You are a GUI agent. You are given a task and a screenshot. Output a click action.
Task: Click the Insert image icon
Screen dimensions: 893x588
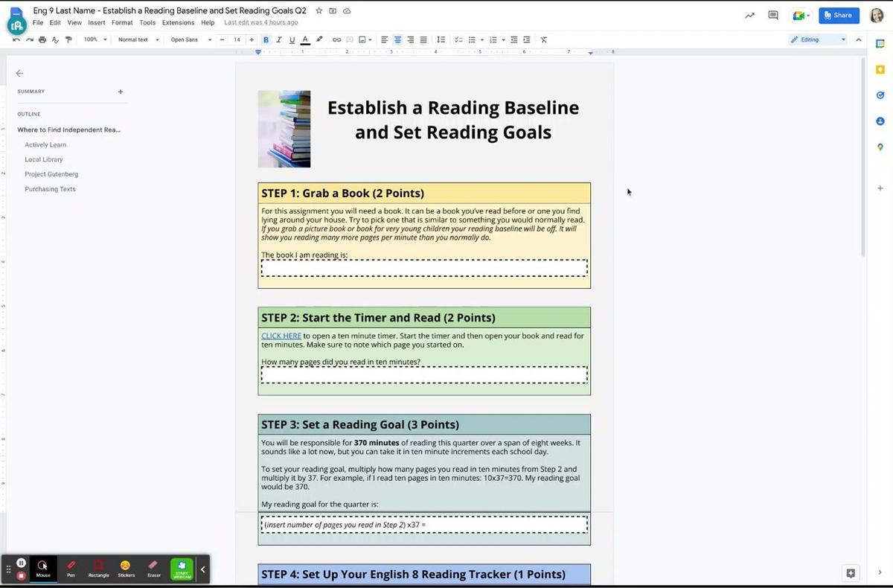click(x=362, y=39)
